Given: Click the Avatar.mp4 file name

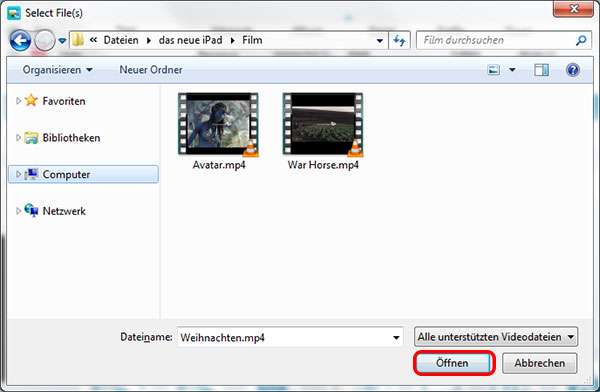Looking at the screenshot, I should tap(219, 165).
